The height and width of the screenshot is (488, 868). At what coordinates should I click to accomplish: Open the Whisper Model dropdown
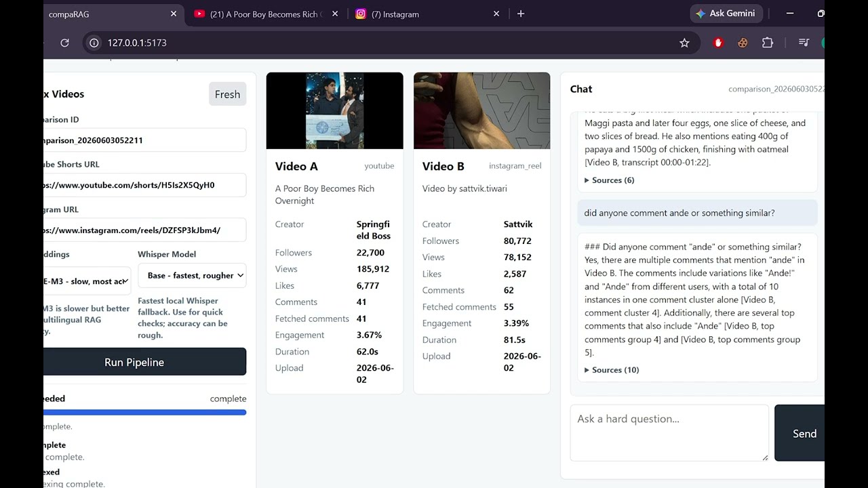coord(192,275)
